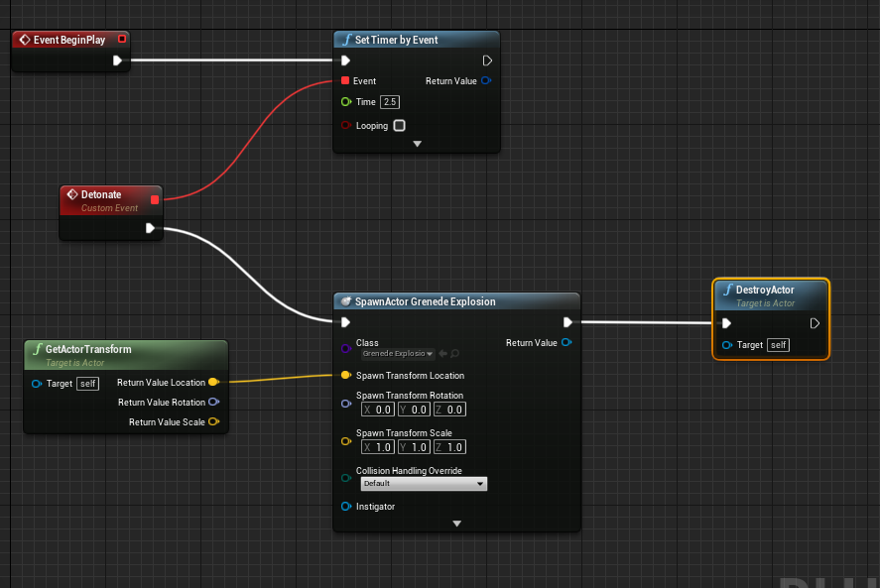880x588 pixels.
Task: Click the Event BeginPlay execution output pin
Action: coord(117,60)
